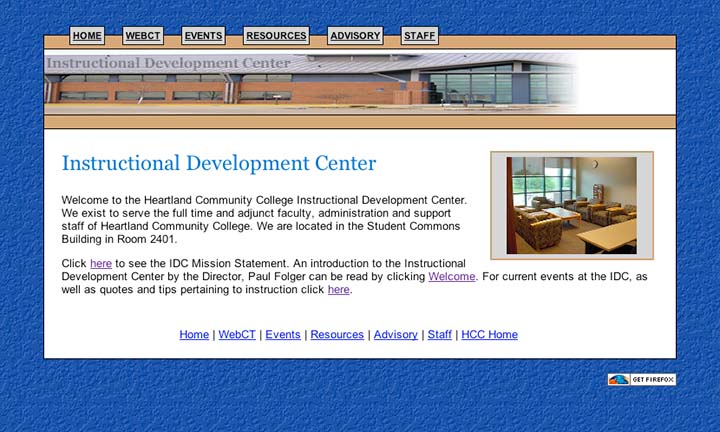Go to the Staff footer link

pyautogui.click(x=439, y=335)
